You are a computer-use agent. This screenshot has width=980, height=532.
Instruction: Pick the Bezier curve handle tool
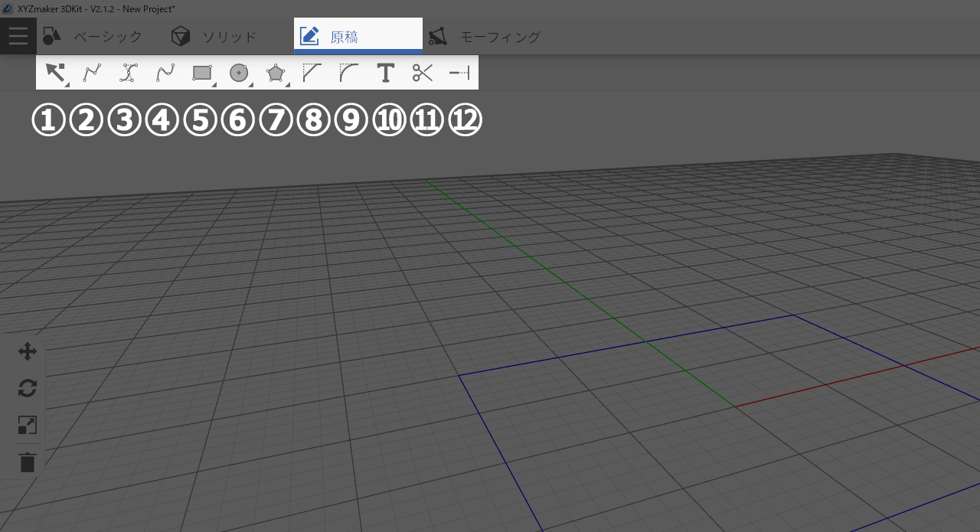(129, 73)
